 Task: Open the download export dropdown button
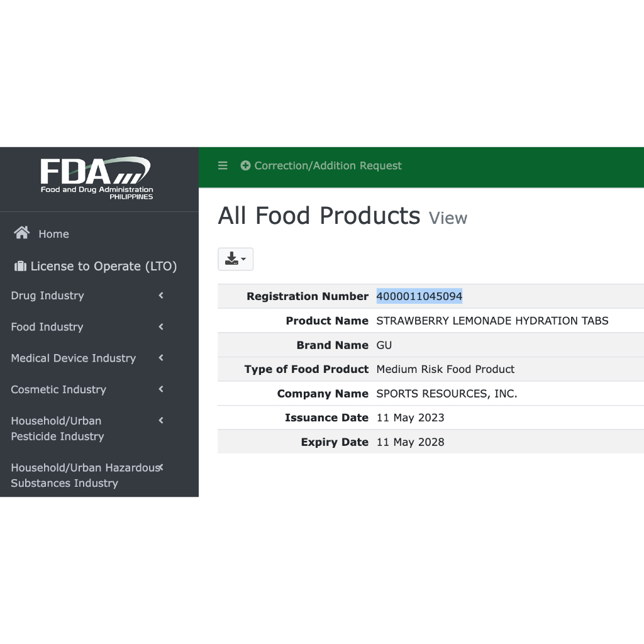[x=235, y=258]
